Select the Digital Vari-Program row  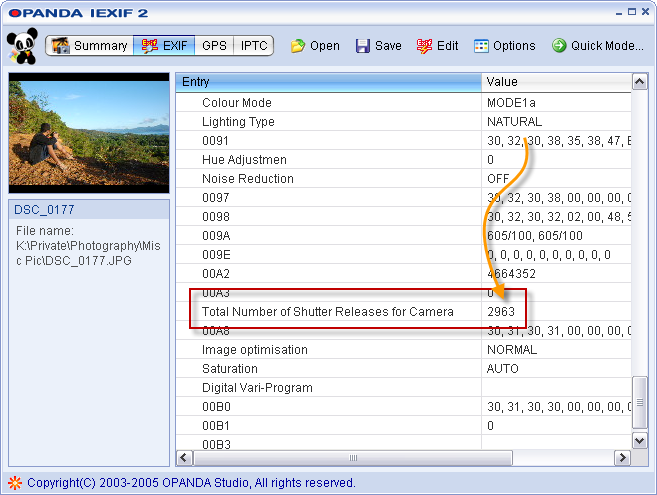(x=404, y=388)
